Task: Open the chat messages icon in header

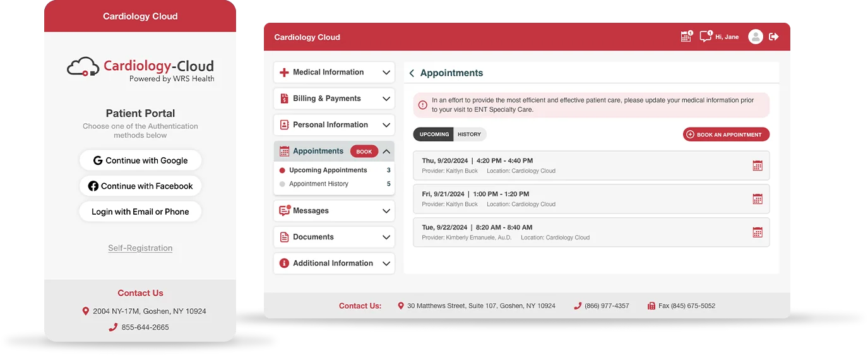Action: 705,37
